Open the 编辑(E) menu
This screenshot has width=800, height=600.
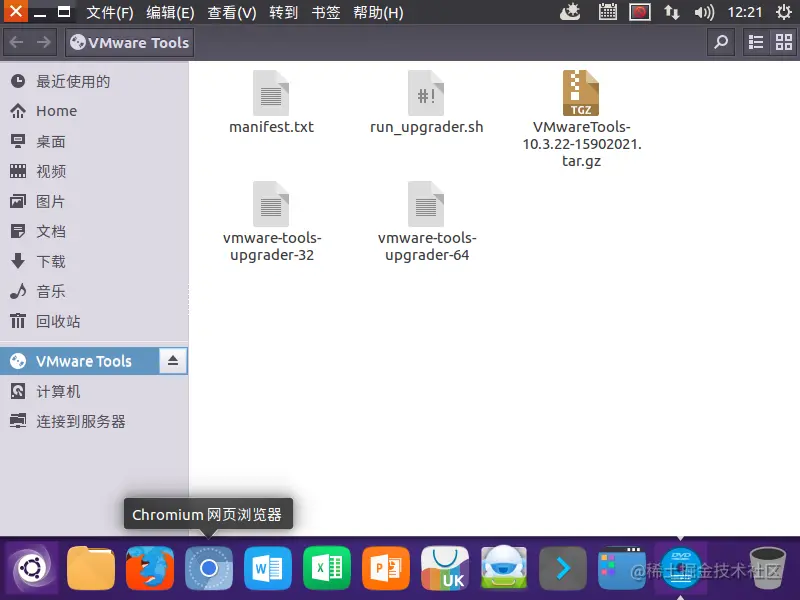tap(170, 12)
